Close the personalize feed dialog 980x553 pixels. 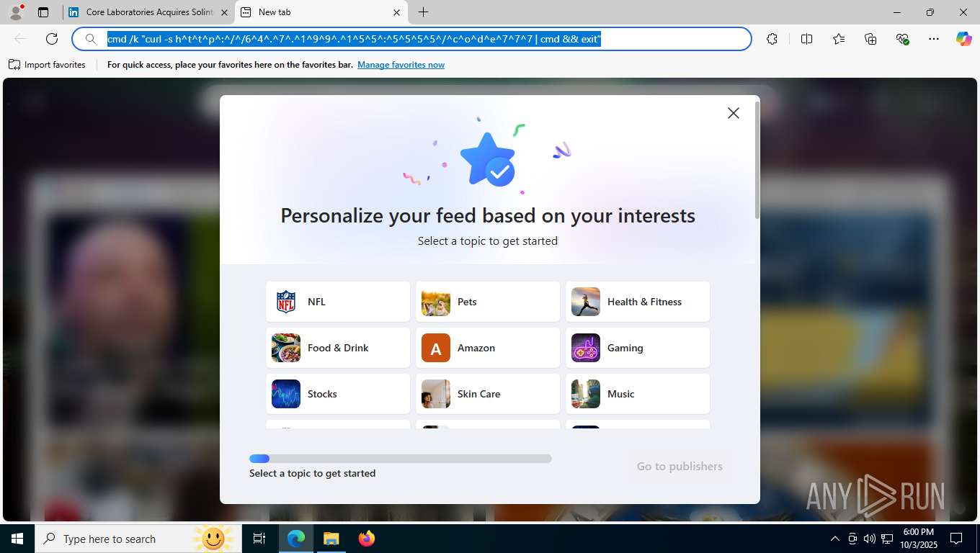[x=734, y=113]
